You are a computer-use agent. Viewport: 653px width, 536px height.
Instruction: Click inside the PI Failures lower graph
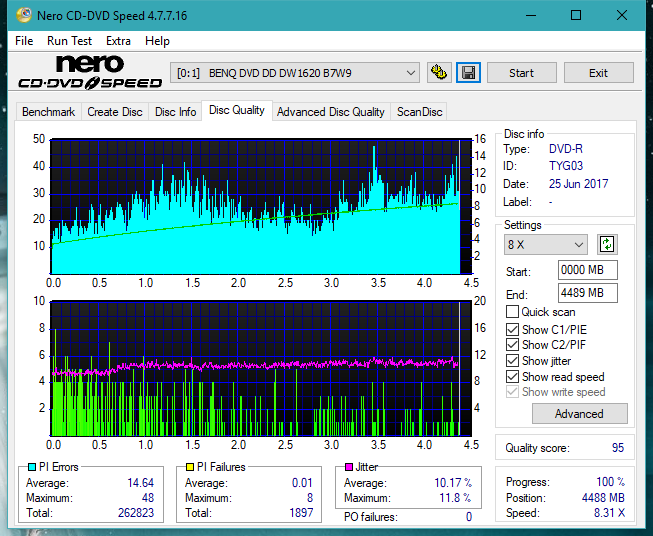261,369
